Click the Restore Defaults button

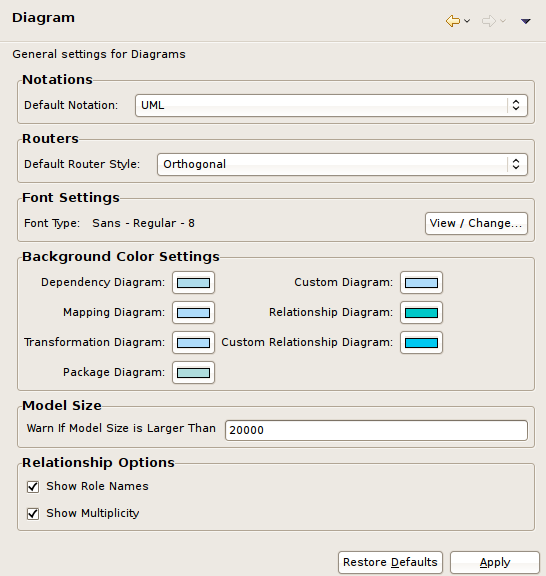(390, 562)
